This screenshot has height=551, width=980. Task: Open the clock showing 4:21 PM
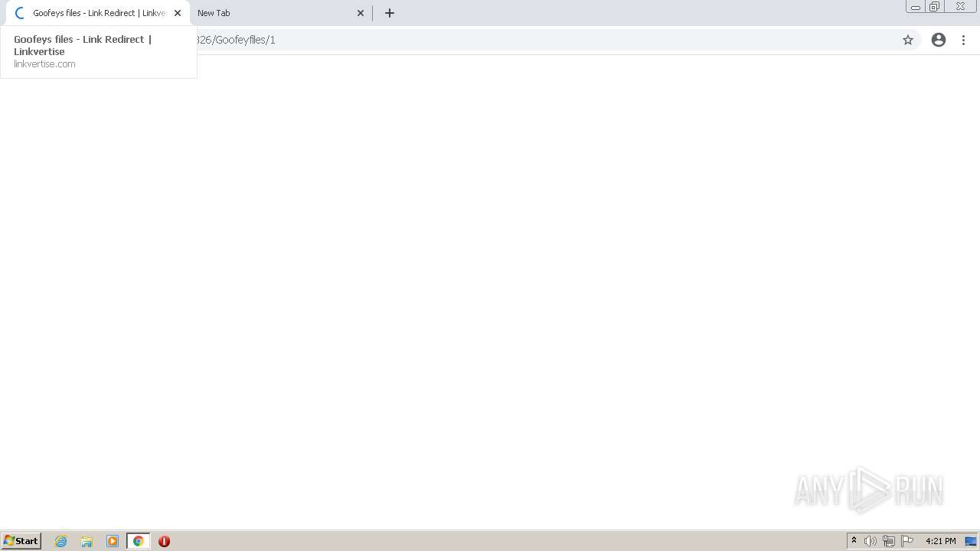940,541
